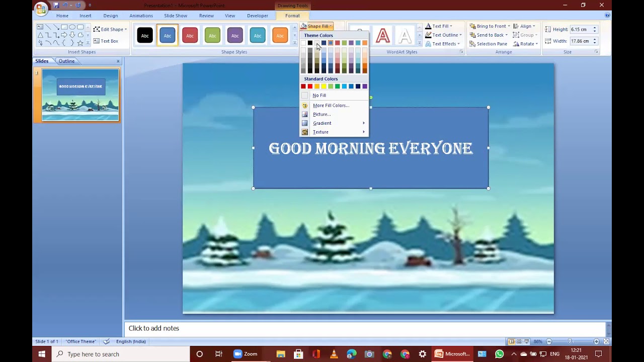Click the Width size input field
644x362 pixels.
click(580, 41)
